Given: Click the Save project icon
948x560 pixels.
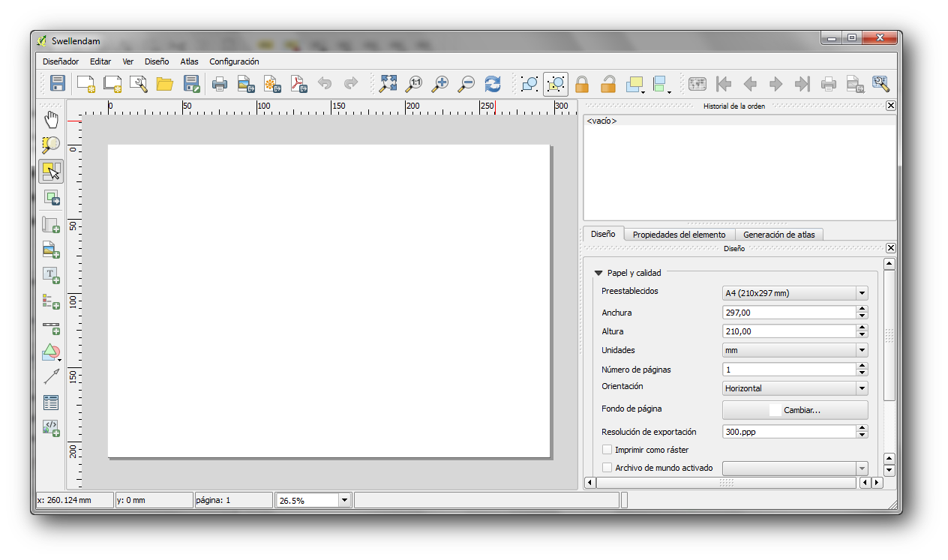Looking at the screenshot, I should coord(58,83).
